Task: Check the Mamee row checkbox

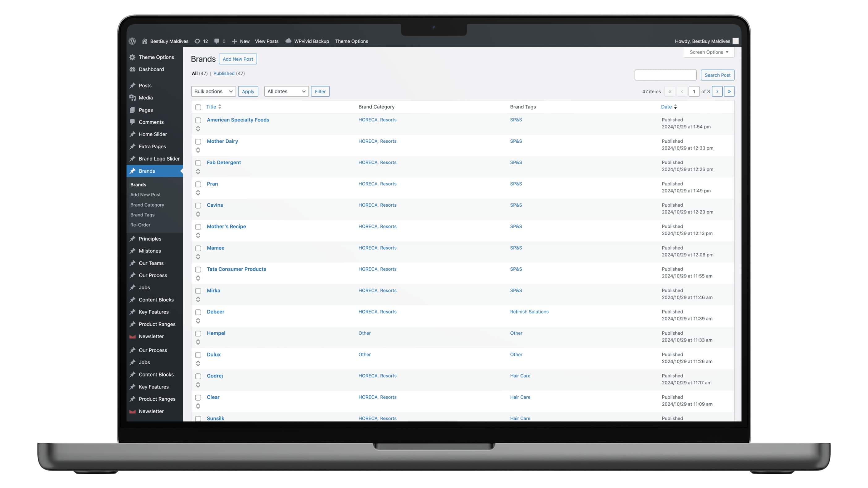Action: pyautogui.click(x=198, y=248)
